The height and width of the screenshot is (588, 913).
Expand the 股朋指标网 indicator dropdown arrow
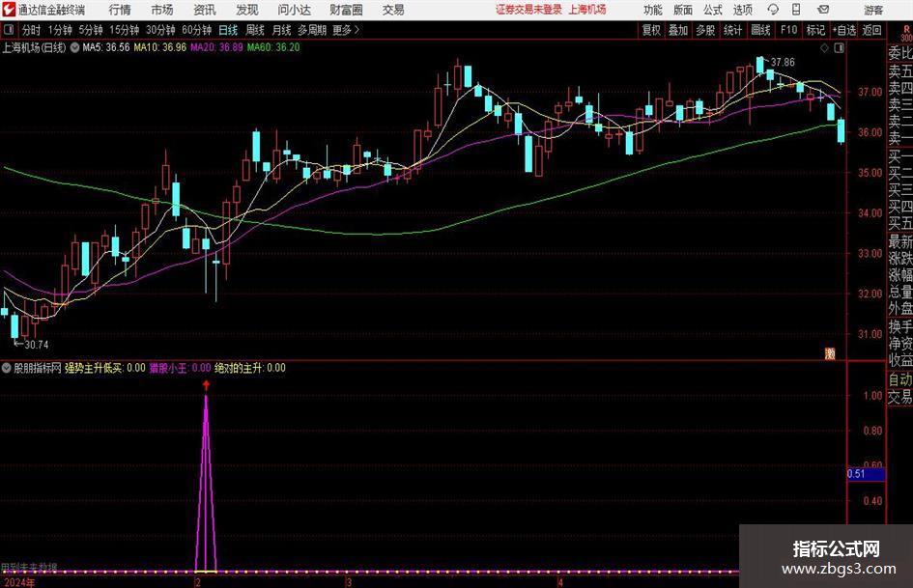7,368
